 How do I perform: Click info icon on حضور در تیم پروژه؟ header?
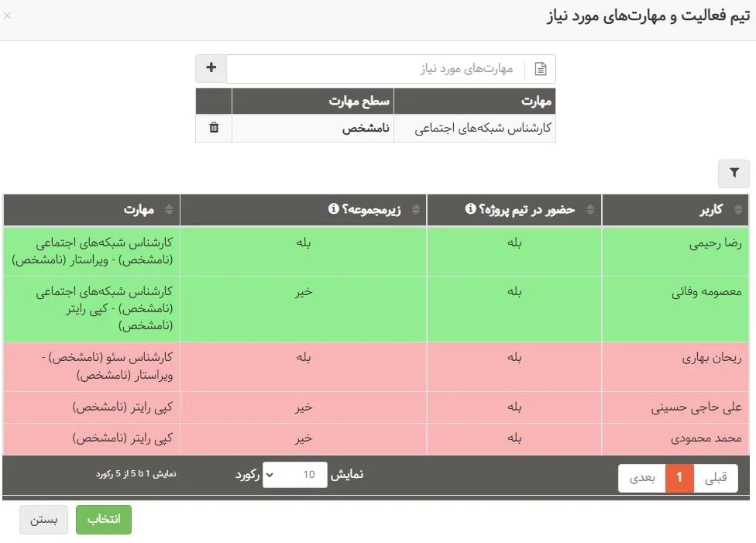(x=469, y=207)
